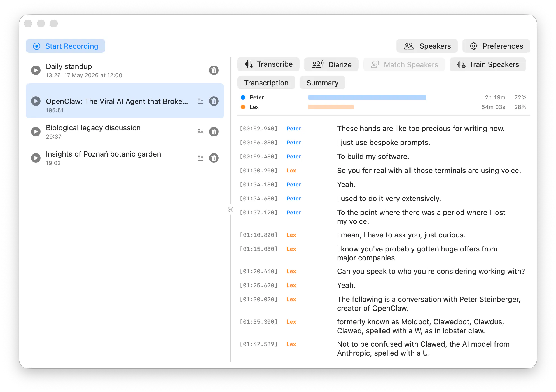Delete the Daily standup recording
Screen dimensions: 556x392
(x=214, y=70)
